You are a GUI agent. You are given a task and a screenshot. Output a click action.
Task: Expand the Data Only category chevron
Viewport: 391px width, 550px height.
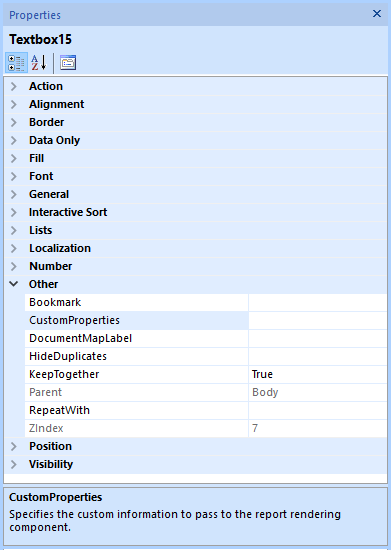pyautogui.click(x=14, y=140)
